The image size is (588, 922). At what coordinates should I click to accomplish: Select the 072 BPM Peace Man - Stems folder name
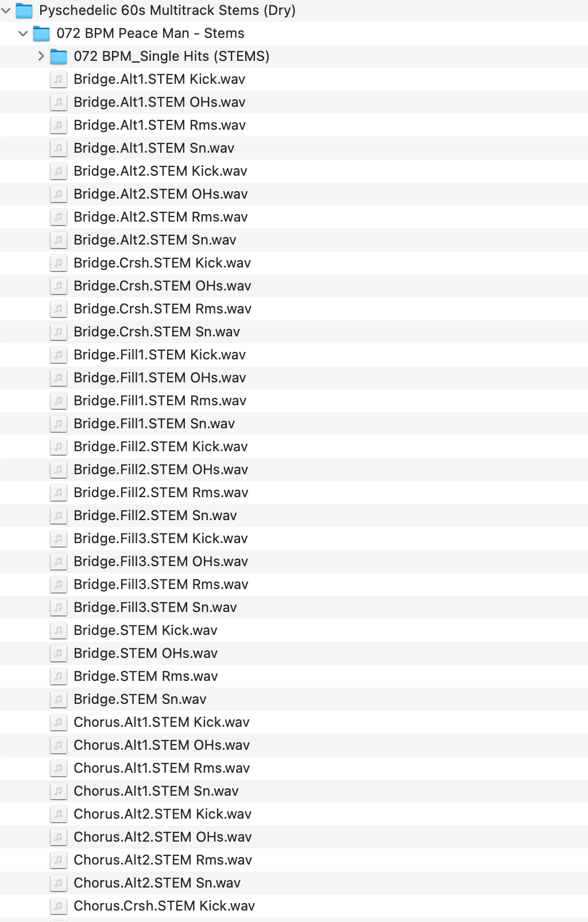pyautogui.click(x=150, y=33)
